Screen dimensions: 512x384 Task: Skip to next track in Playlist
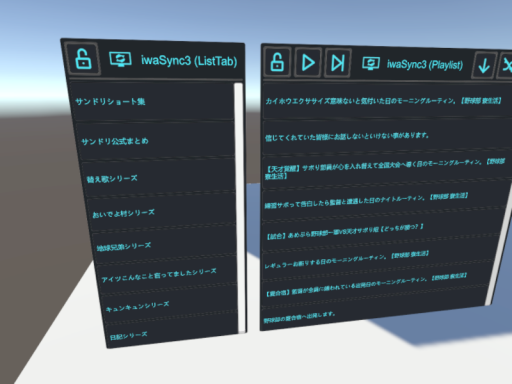click(338, 63)
